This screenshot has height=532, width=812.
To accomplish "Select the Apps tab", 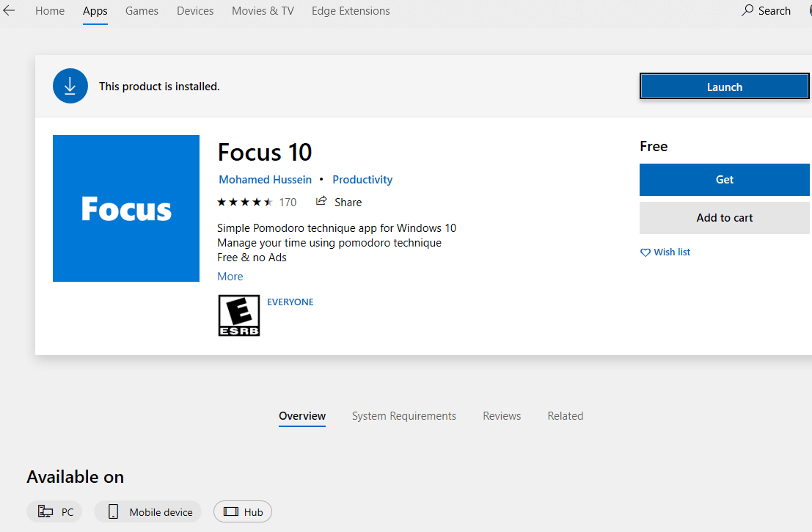I will pyautogui.click(x=95, y=11).
